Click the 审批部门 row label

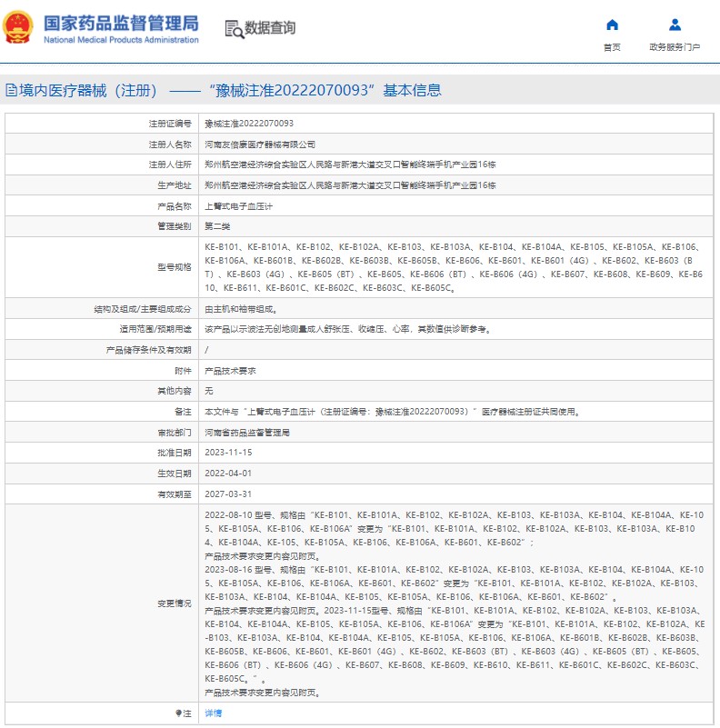[x=175, y=433]
